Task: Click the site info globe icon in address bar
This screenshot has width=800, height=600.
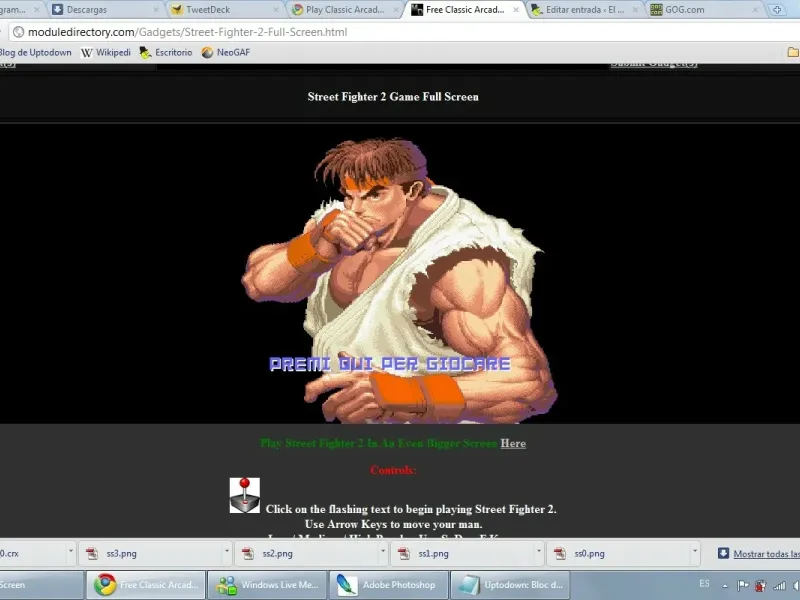Action: [x=18, y=32]
